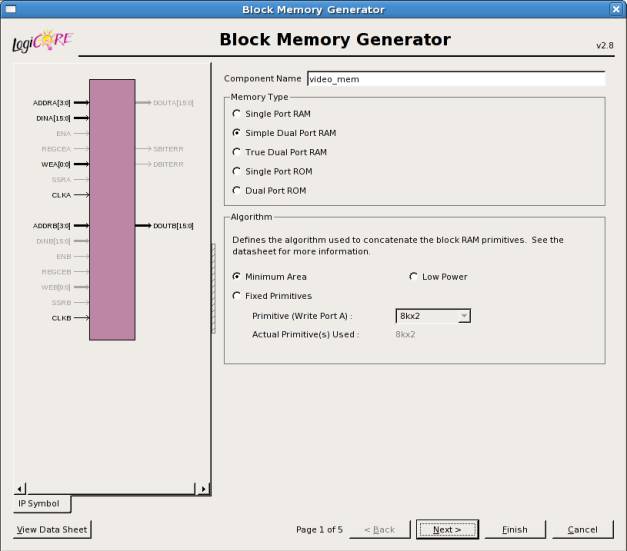
Task: Click the LogiCORE logo
Action: (42, 41)
